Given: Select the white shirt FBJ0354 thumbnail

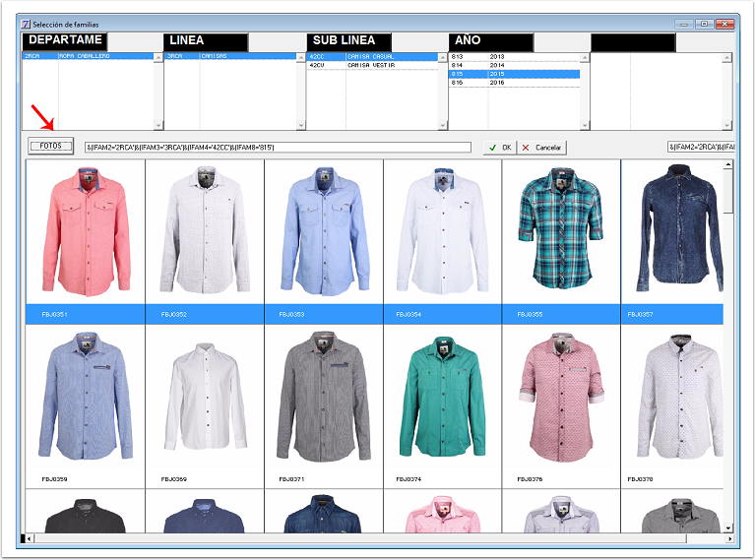Looking at the screenshot, I should pos(443,231).
